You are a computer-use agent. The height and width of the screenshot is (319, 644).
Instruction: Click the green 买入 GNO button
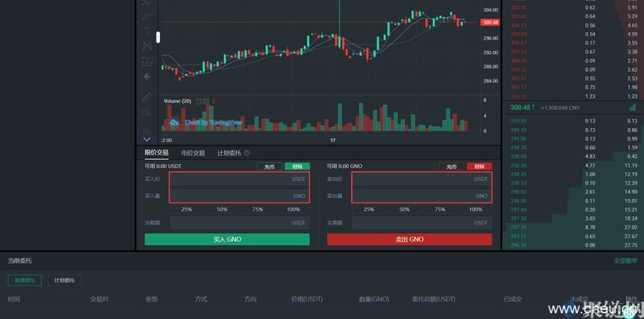pyautogui.click(x=227, y=239)
